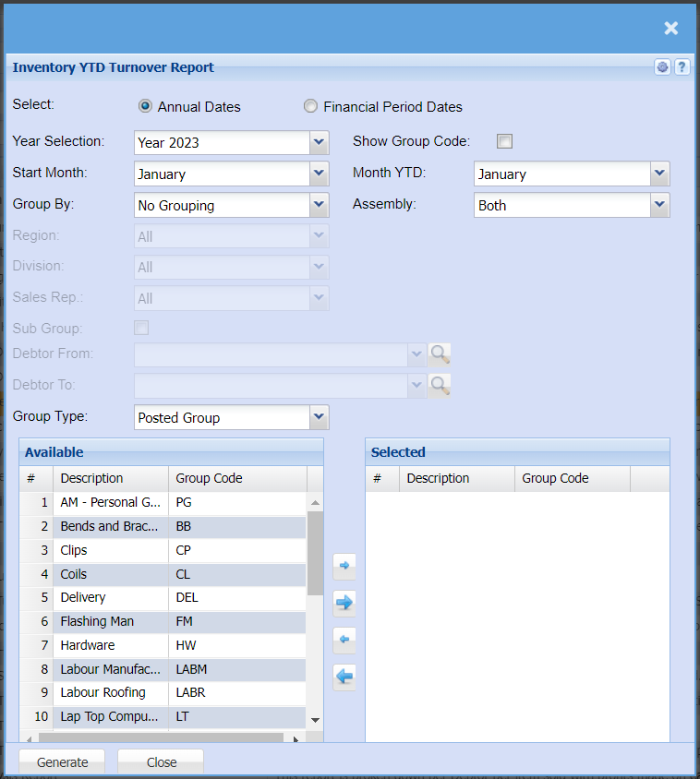Open the Assembly dropdown
This screenshot has width=700, height=779.
point(659,205)
